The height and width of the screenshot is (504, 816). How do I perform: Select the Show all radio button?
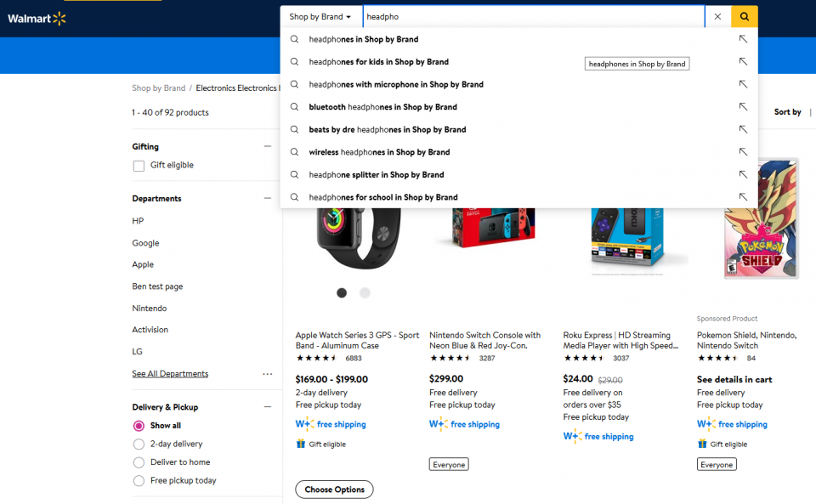139,426
